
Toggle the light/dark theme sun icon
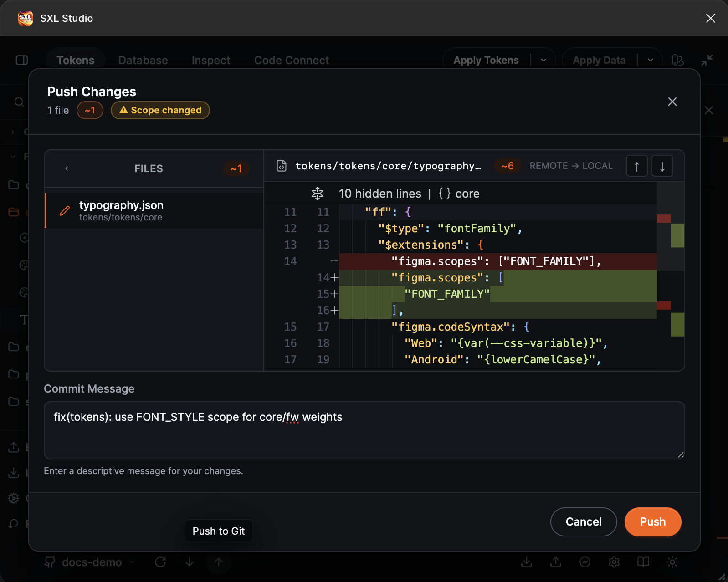pyautogui.click(x=672, y=562)
